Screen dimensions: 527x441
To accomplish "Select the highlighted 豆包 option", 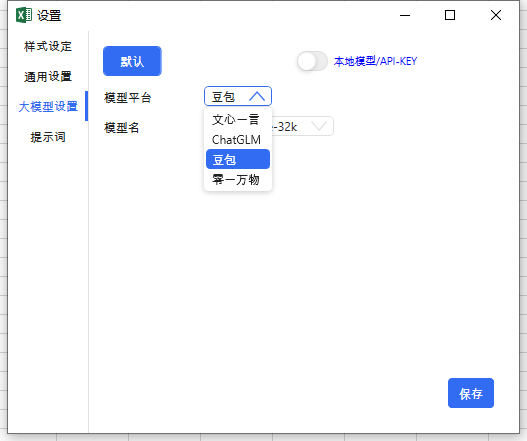I will point(238,159).
